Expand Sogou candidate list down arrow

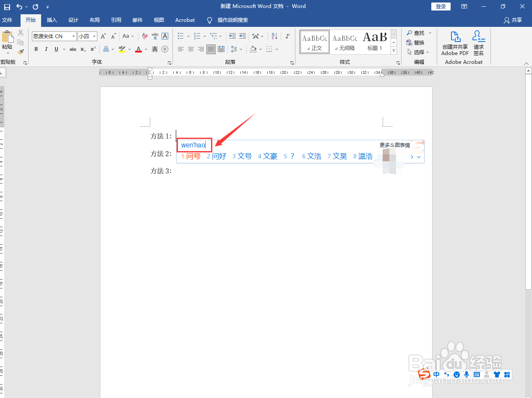coord(419,157)
